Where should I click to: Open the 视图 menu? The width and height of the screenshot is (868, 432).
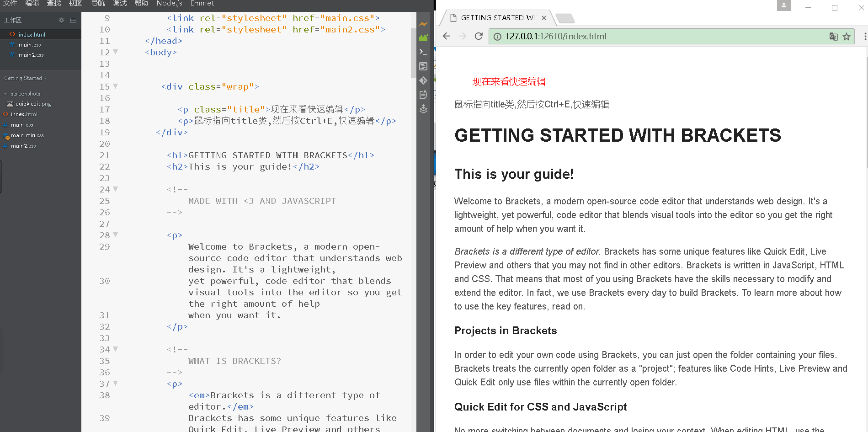pyautogui.click(x=76, y=3)
